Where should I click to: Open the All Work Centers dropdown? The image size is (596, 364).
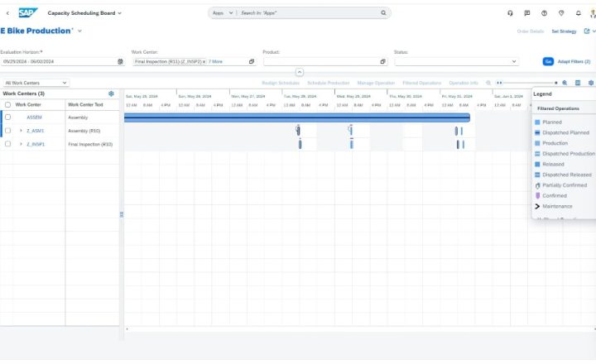[x=36, y=83]
